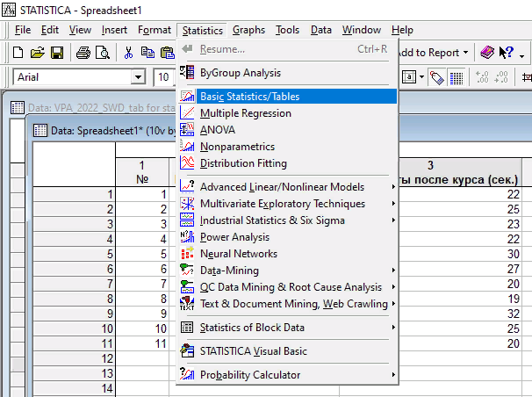This screenshot has width=532, height=397.
Task: Open the Tools menu
Action: 287,30
